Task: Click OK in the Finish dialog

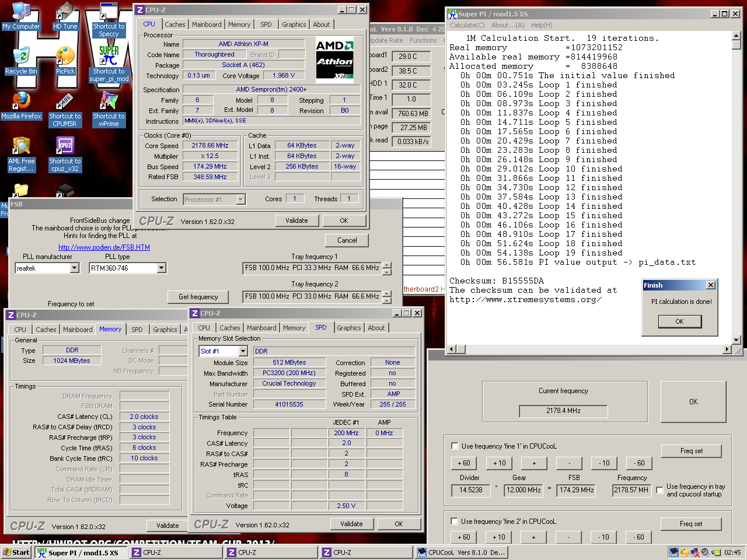Action: 679,321
